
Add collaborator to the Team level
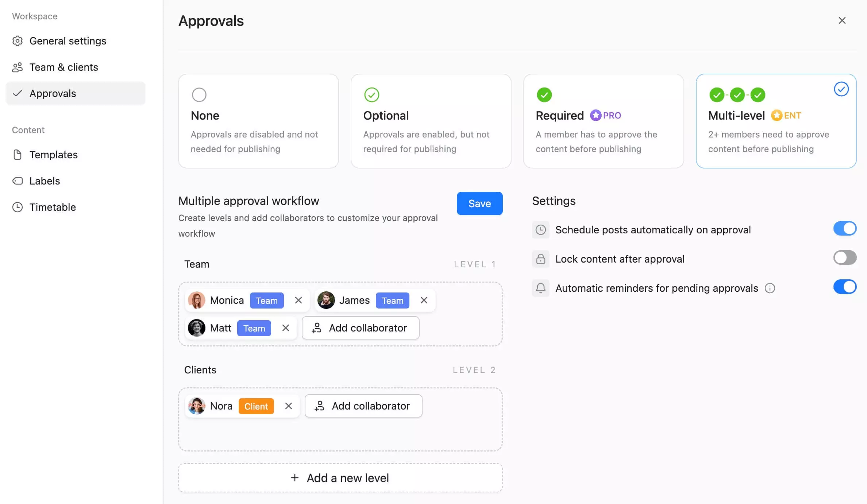click(361, 328)
